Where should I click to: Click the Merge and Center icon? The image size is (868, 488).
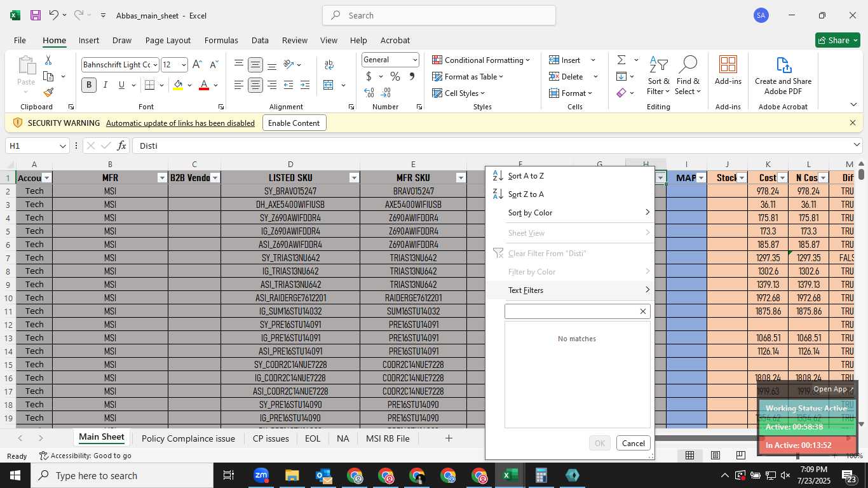pos(329,85)
